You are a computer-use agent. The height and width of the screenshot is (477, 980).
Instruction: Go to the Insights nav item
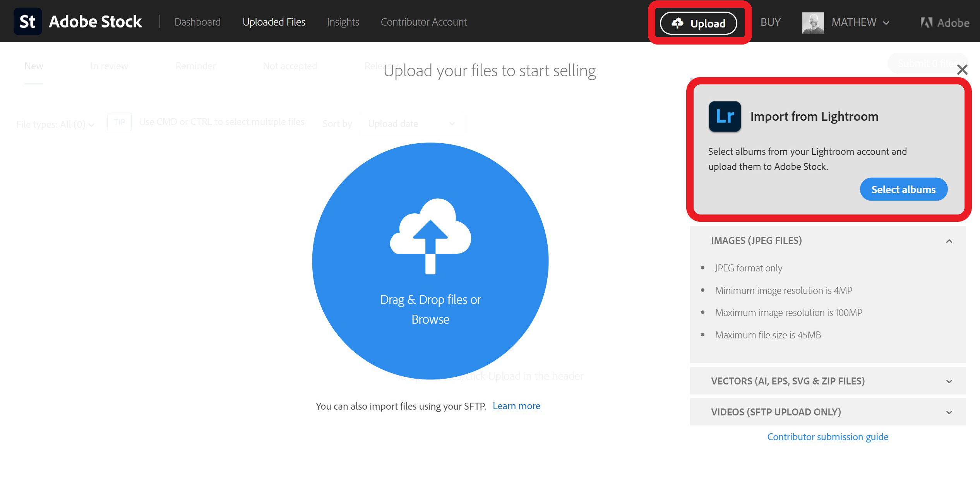click(343, 22)
